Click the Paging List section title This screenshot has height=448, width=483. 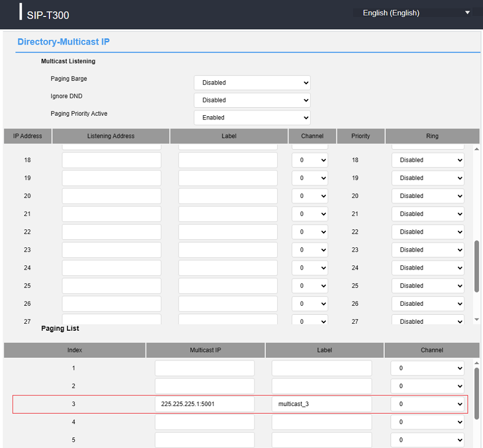[60, 329]
